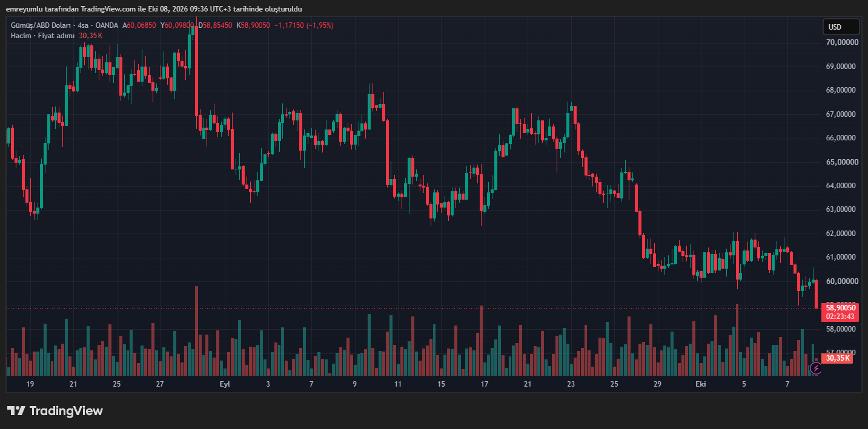868x429 pixels.
Task: Click the date label 23 on time axis
Action: tap(571, 384)
